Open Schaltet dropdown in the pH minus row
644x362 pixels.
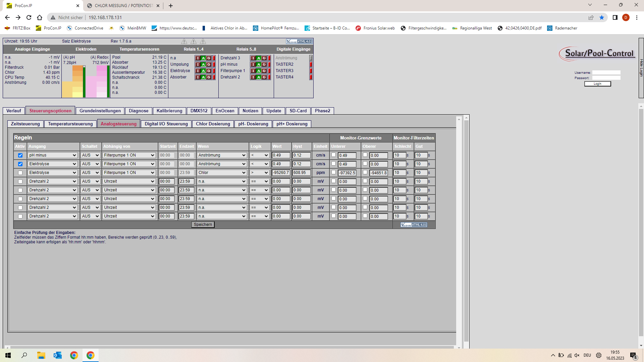click(x=91, y=155)
